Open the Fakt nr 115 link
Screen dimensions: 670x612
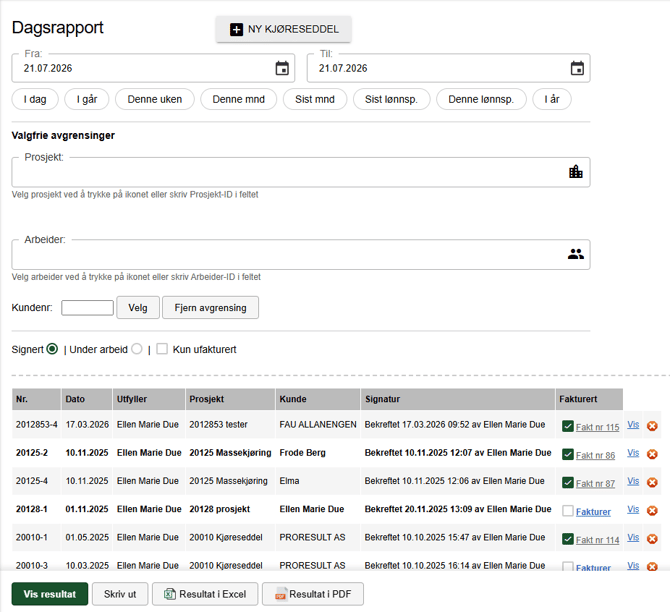click(x=597, y=427)
